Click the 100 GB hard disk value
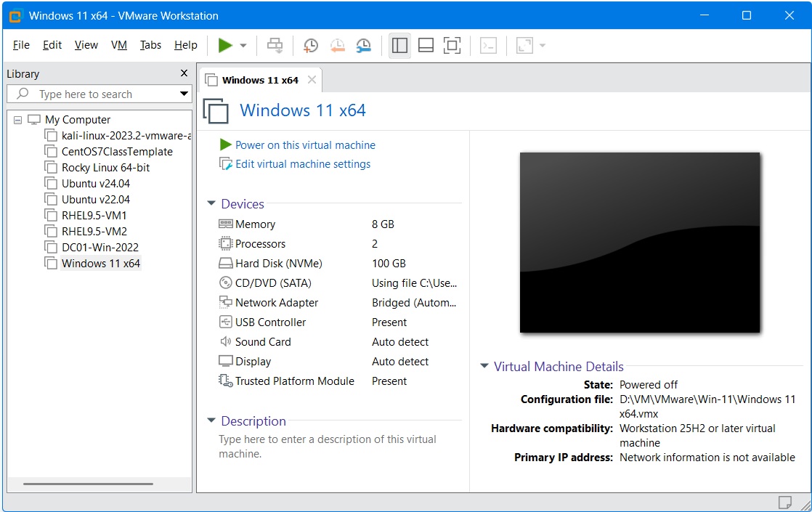The width and height of the screenshot is (812, 512). click(x=389, y=264)
